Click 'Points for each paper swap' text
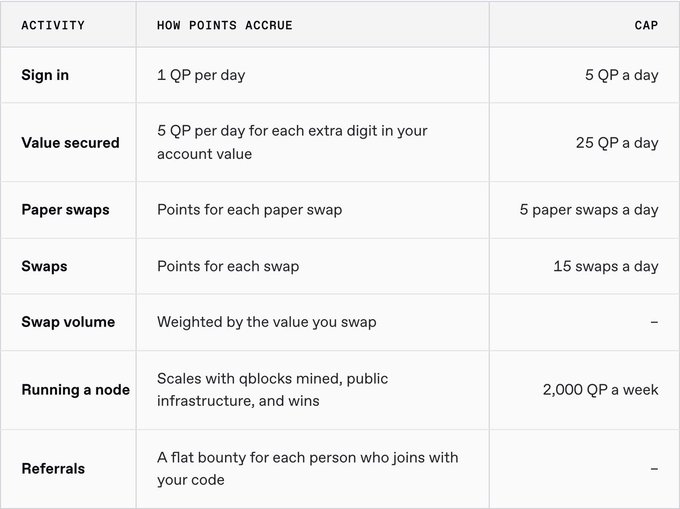The width and height of the screenshot is (680, 509). 249,210
